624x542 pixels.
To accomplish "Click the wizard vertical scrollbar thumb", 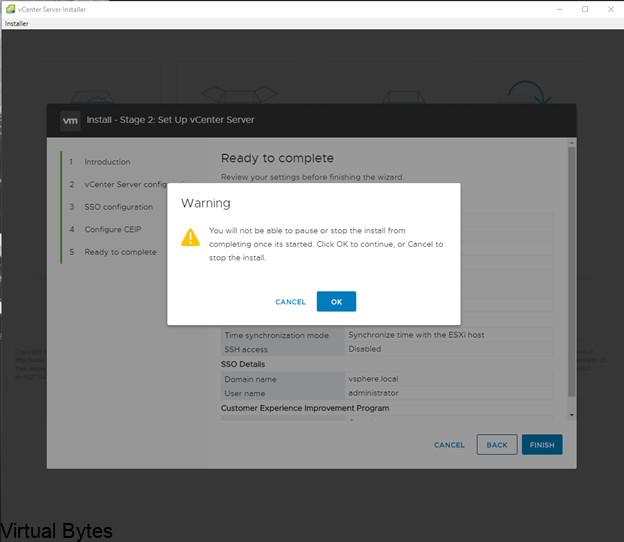I will pos(572,271).
